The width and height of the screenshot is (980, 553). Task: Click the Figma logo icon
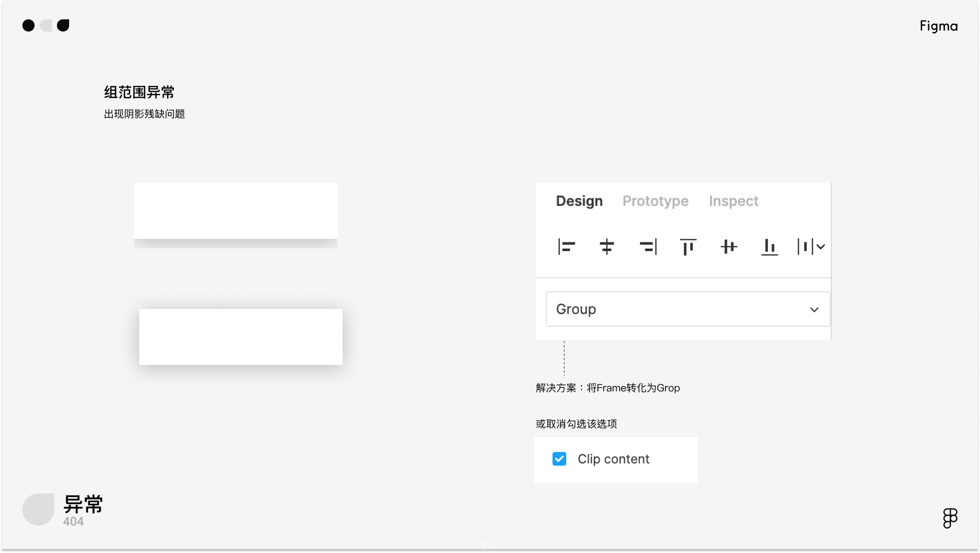click(950, 518)
